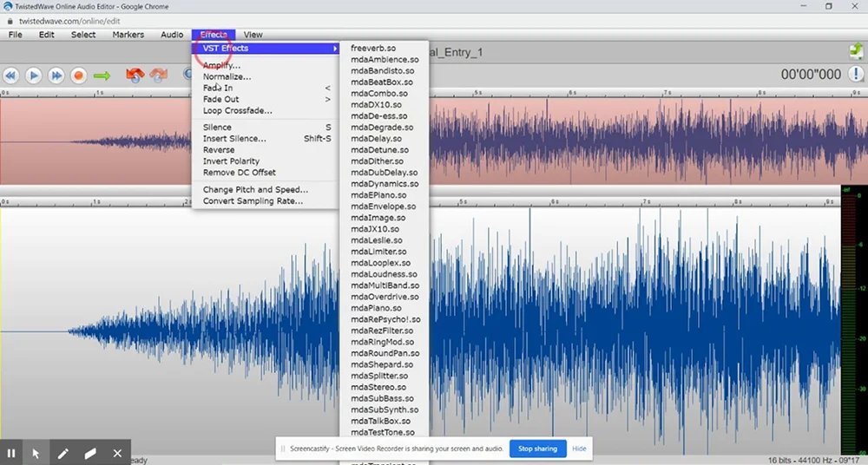Select mdaTestTone.so plugin

coord(385,432)
